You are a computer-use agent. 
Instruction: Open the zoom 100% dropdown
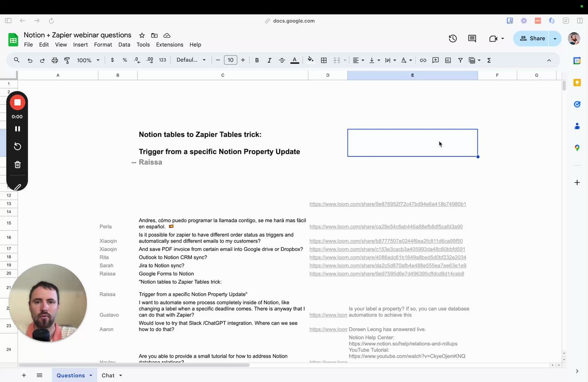(x=88, y=60)
